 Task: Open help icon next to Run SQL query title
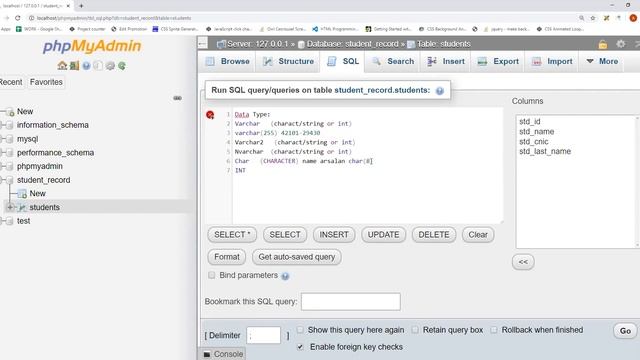[440, 91]
